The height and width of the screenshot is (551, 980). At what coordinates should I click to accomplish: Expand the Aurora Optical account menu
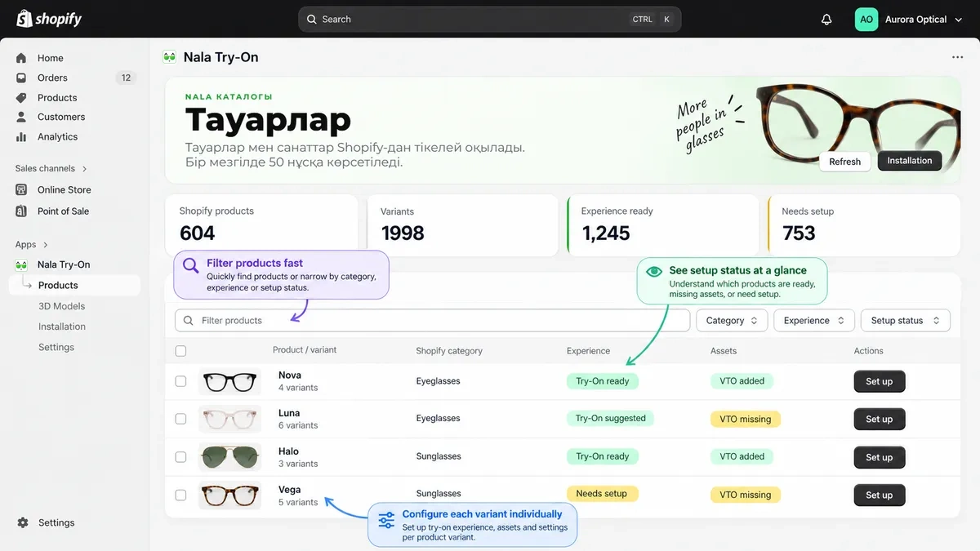958,20
